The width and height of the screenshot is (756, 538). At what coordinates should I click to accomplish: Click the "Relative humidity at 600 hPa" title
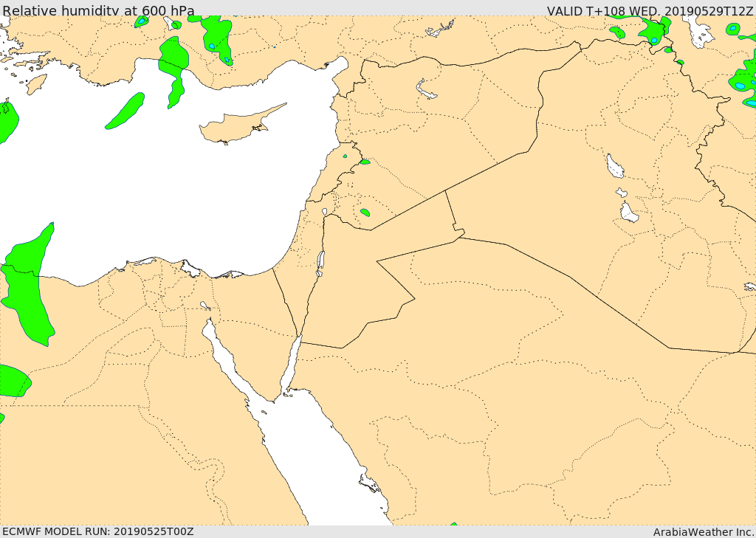tap(99, 10)
